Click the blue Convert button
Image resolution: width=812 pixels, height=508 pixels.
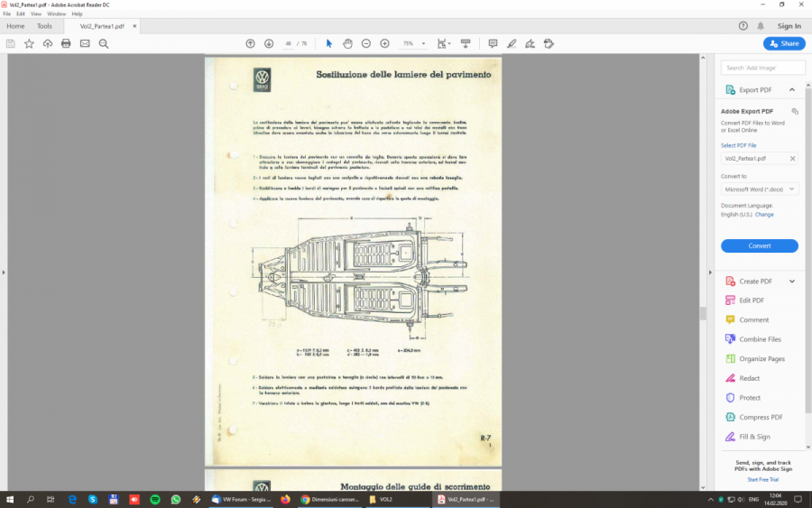(x=759, y=246)
